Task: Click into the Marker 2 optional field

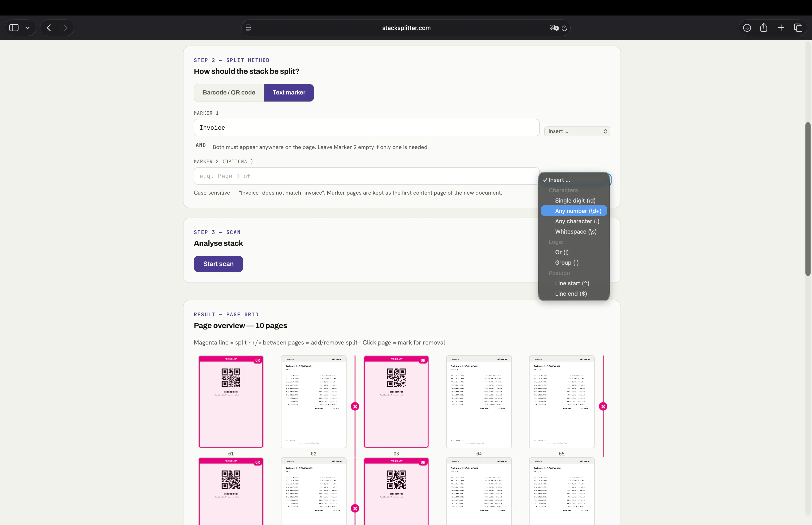Action: [367, 176]
